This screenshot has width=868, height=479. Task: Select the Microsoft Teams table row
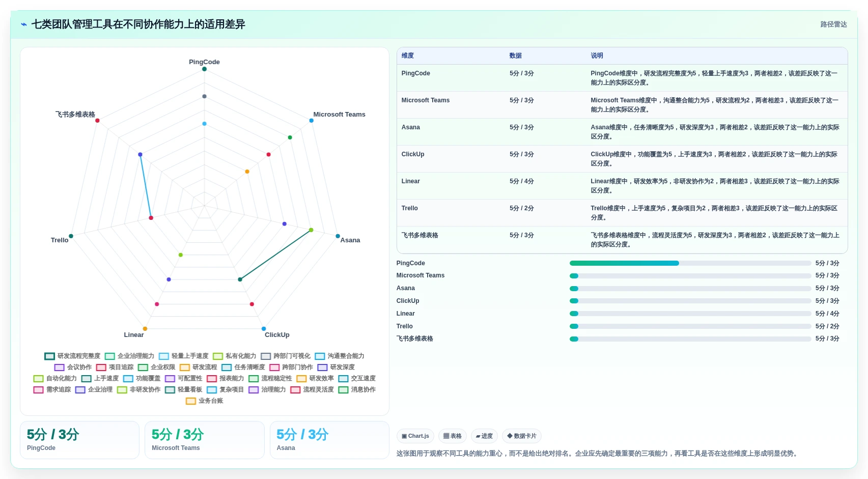tap(622, 105)
